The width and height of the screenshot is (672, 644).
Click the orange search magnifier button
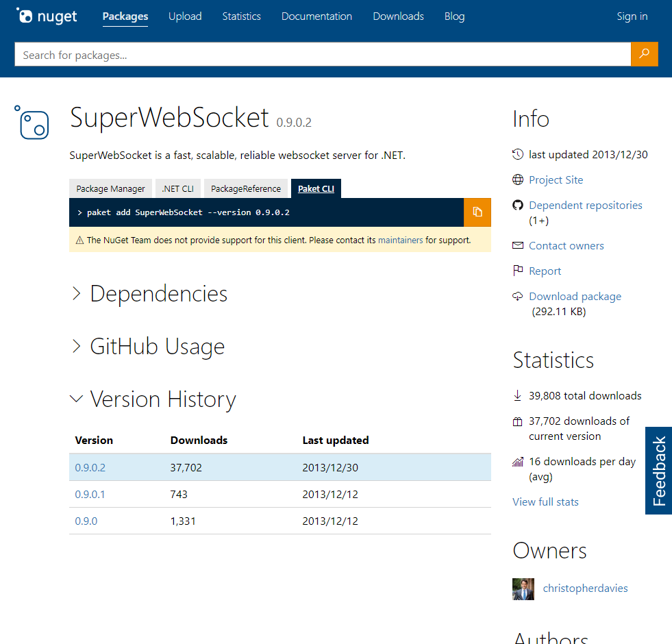click(644, 54)
